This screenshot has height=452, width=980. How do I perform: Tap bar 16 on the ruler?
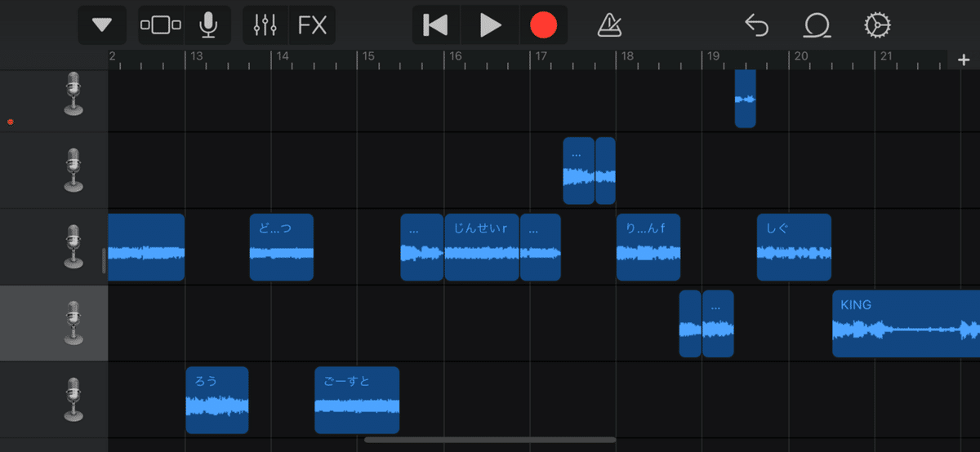pyautogui.click(x=456, y=56)
